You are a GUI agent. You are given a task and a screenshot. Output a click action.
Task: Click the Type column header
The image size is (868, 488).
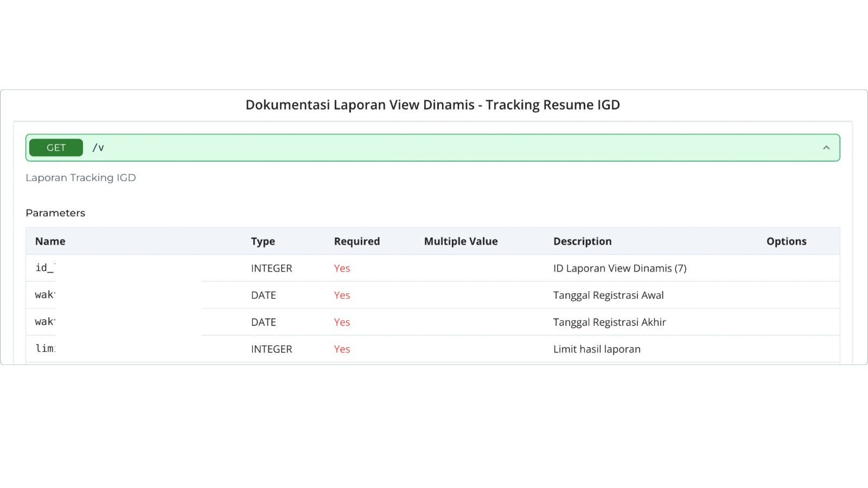click(x=263, y=241)
